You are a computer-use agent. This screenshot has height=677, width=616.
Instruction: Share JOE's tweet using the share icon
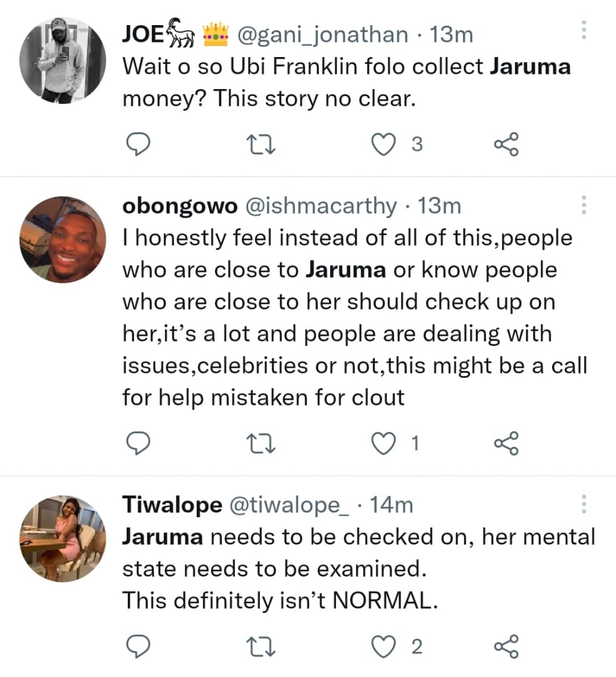(509, 144)
